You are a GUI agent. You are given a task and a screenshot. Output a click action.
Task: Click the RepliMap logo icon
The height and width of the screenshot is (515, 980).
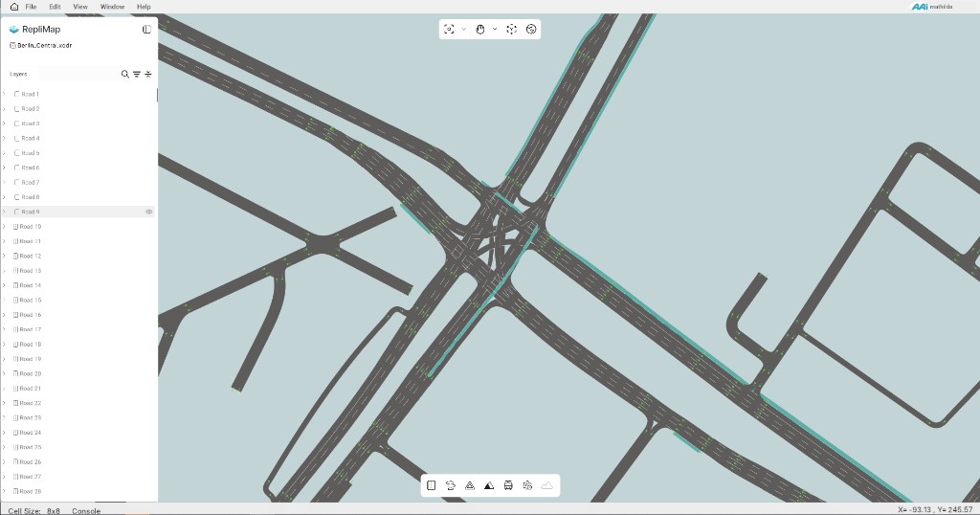(13, 30)
